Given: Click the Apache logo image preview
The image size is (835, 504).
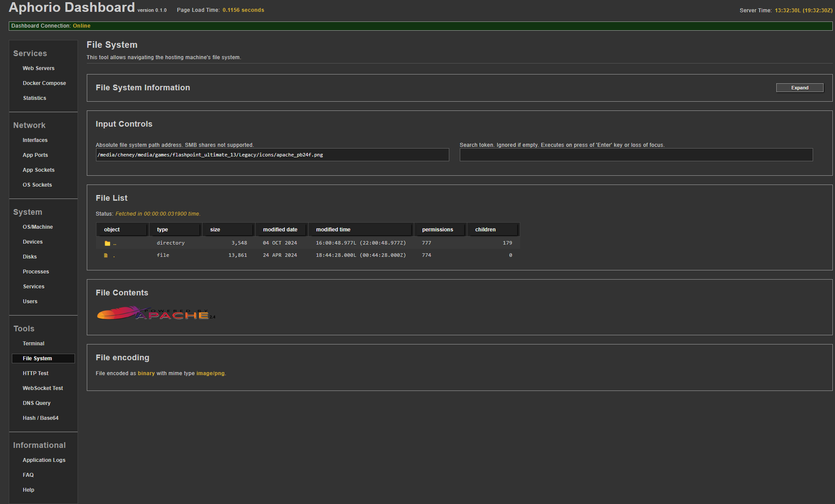Looking at the screenshot, I should point(156,313).
